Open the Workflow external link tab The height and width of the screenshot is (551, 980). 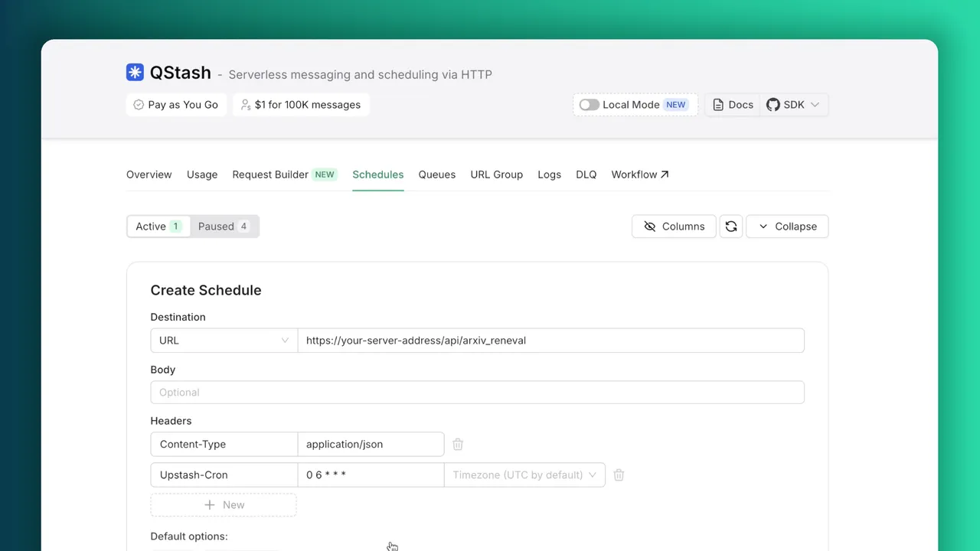coord(640,174)
